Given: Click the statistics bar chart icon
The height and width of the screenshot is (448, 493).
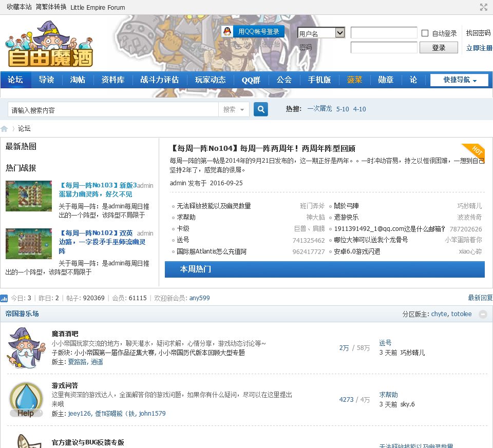Looking at the screenshot, I should (4, 298).
